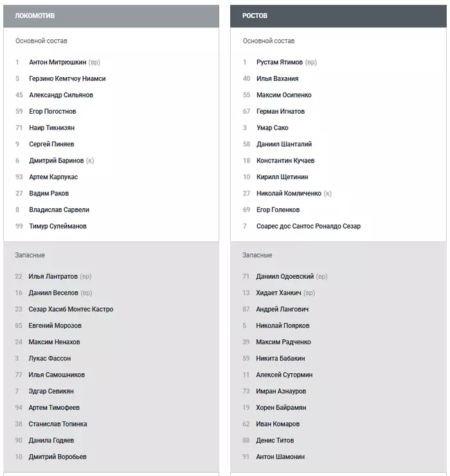Image resolution: width=450 pixels, height=476 pixels.
Task: Click Умар Сако in Rostov lineup
Action: click(272, 128)
